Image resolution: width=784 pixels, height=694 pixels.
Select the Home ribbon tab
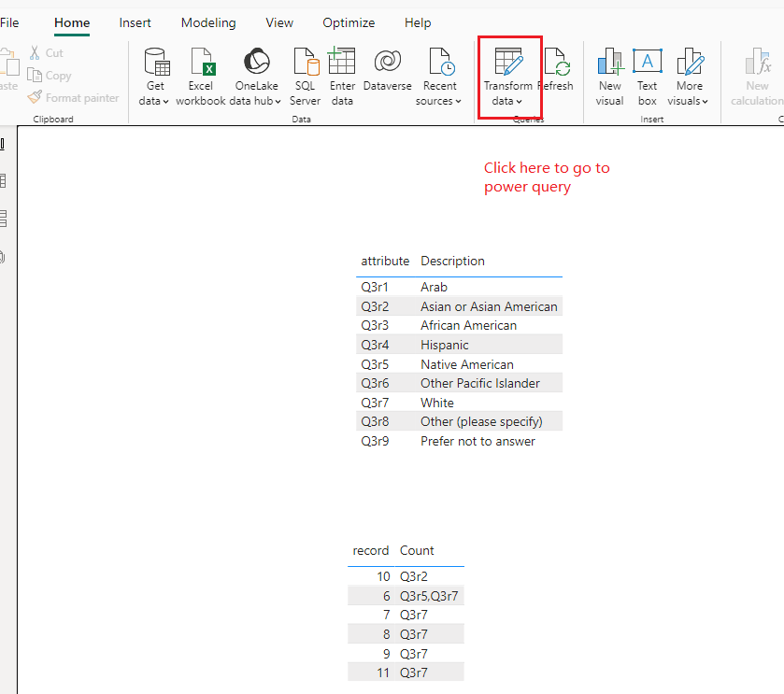coord(72,23)
